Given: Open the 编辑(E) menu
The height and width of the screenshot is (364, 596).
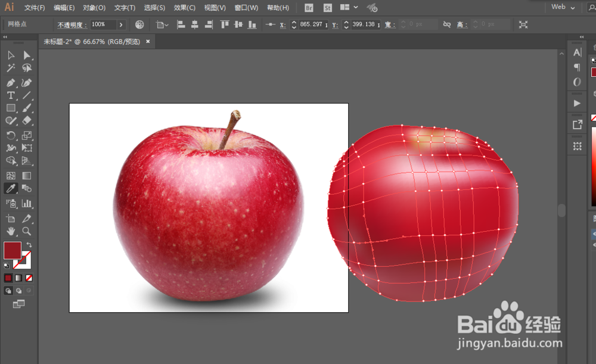Looking at the screenshot, I should tap(64, 8).
